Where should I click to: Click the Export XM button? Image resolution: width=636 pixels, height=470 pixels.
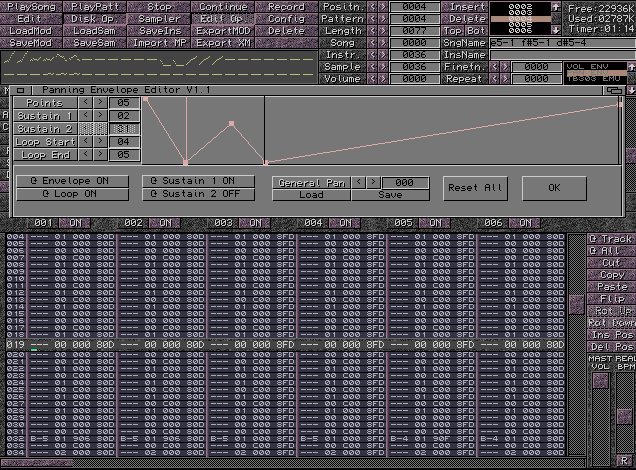[x=223, y=43]
